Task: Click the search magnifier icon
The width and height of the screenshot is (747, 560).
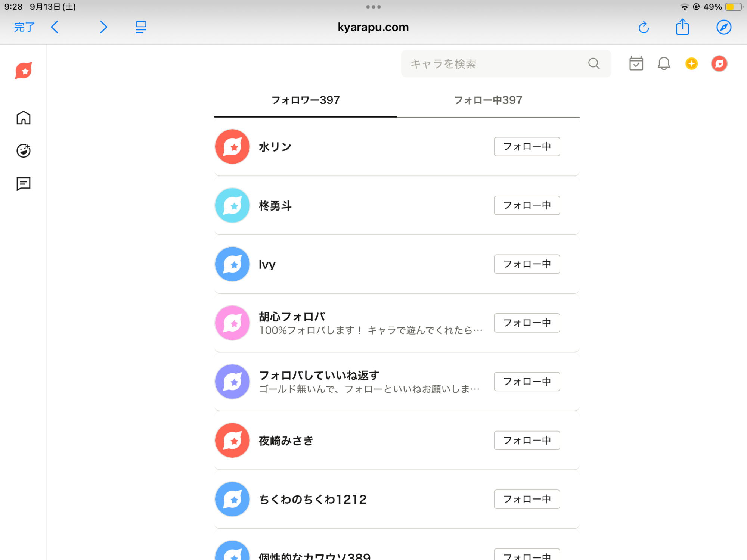Action: [x=593, y=64]
